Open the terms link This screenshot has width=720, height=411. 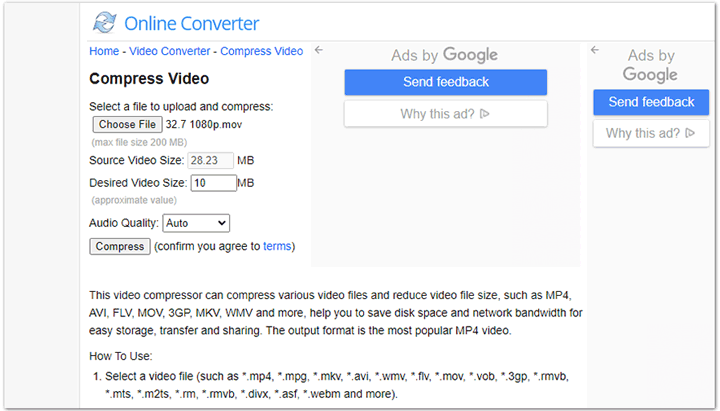pos(277,246)
